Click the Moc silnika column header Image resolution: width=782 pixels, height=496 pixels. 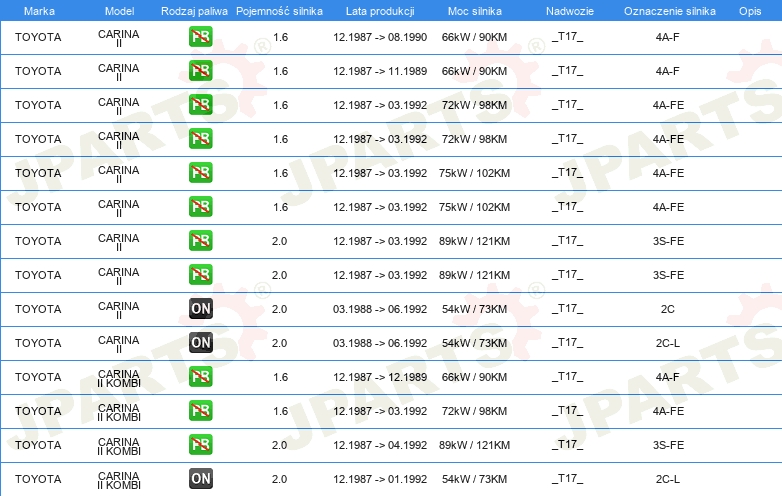(x=475, y=10)
